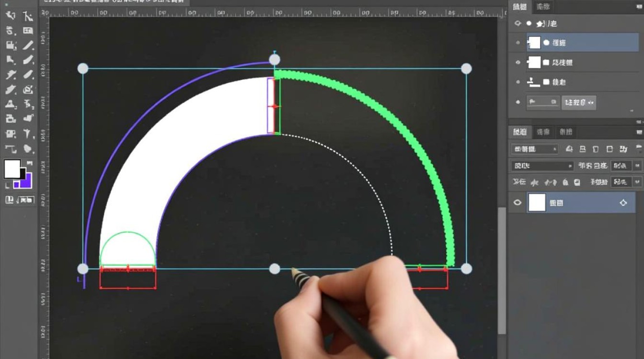
Task: Click the quick mask icon below the swatches
Action: (x=10, y=200)
